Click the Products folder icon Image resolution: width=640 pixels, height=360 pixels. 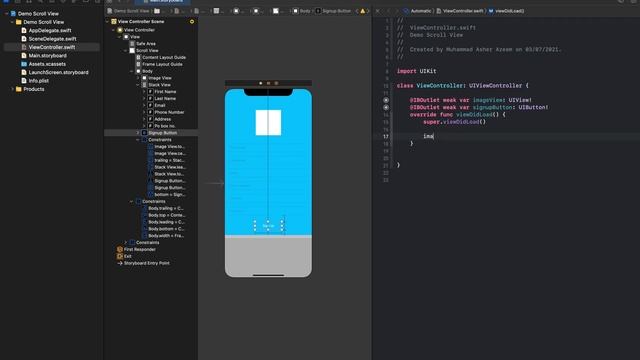(x=19, y=89)
